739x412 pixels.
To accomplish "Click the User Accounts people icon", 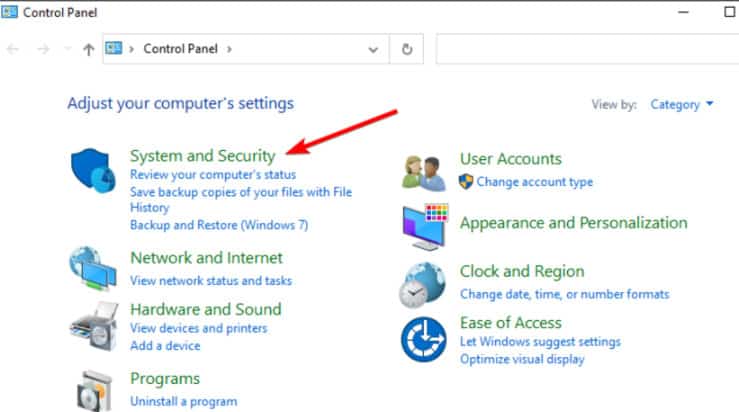I will coord(424,171).
